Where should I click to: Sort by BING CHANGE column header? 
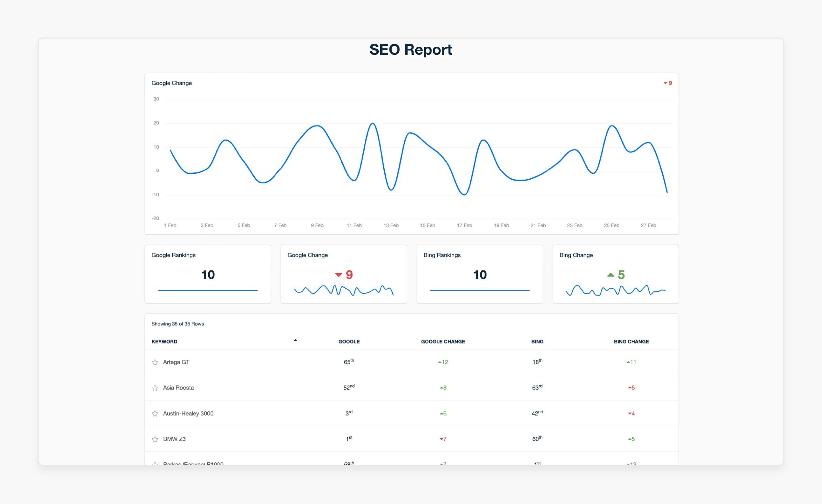631,342
